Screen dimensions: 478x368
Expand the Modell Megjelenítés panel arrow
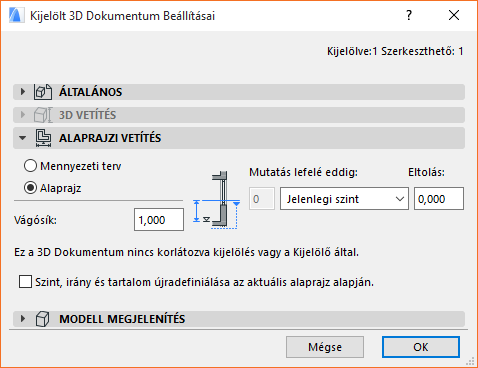23,319
